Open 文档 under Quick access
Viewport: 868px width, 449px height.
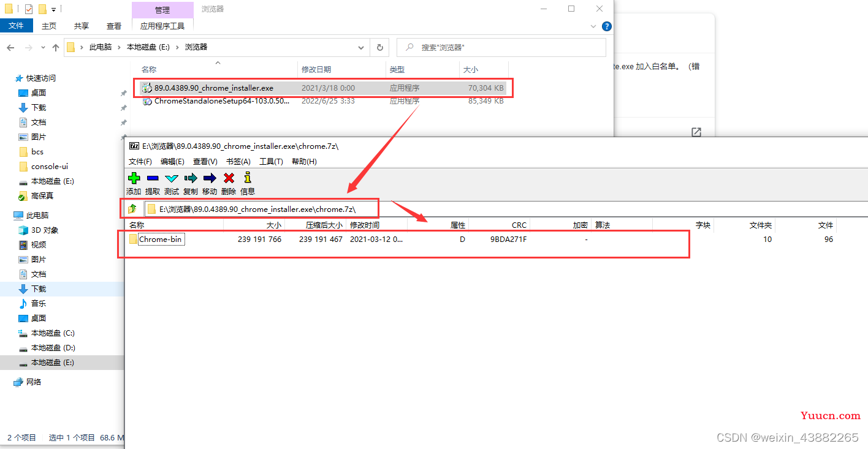tap(32, 123)
